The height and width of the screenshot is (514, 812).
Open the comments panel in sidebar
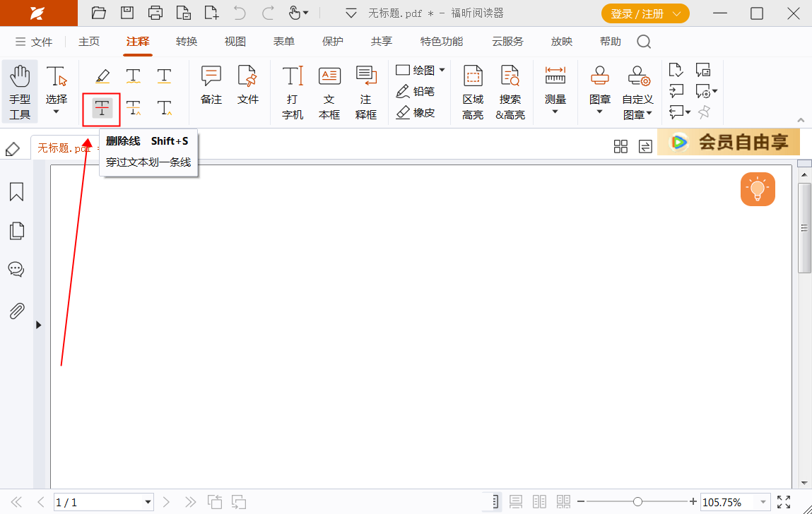[16, 269]
